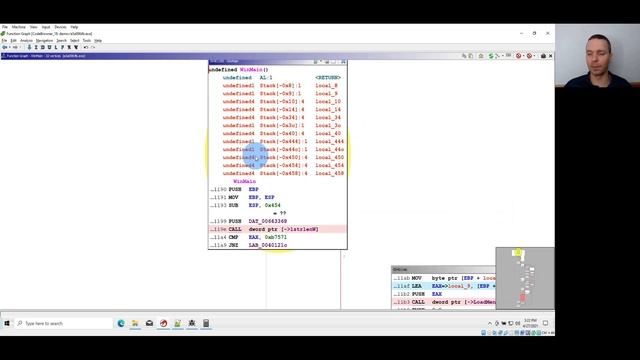640x360 pixels.
Task: Open first red hover-mode dropdown arrow
Action: 524,56
